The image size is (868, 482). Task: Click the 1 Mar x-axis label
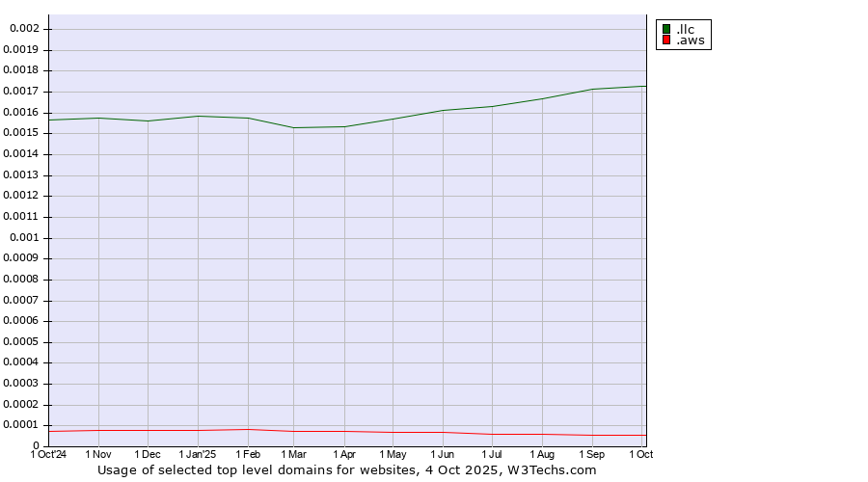(293, 453)
